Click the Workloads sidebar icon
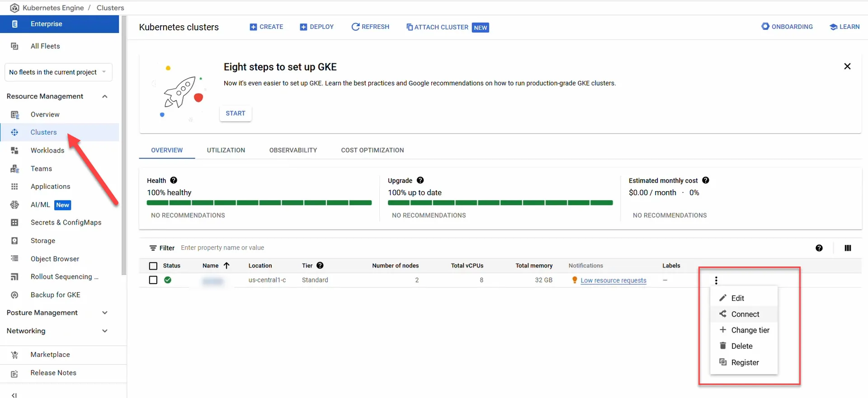868x398 pixels. tap(14, 150)
